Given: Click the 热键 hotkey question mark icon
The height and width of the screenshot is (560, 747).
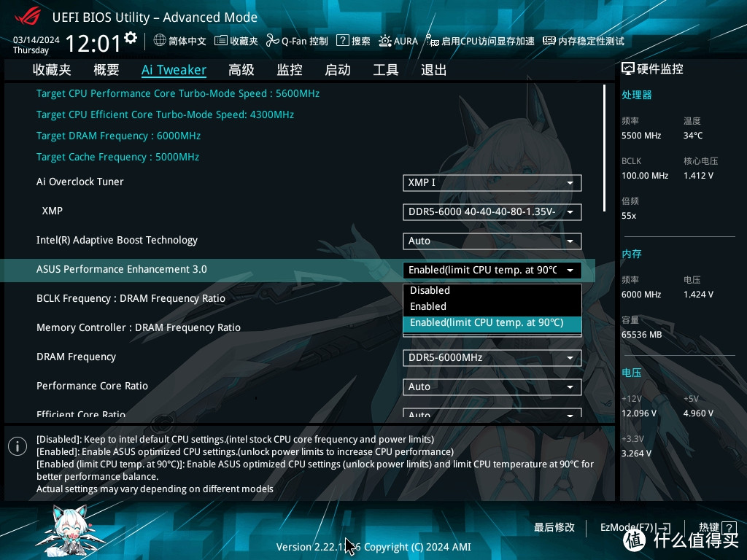Looking at the screenshot, I should point(729,527).
